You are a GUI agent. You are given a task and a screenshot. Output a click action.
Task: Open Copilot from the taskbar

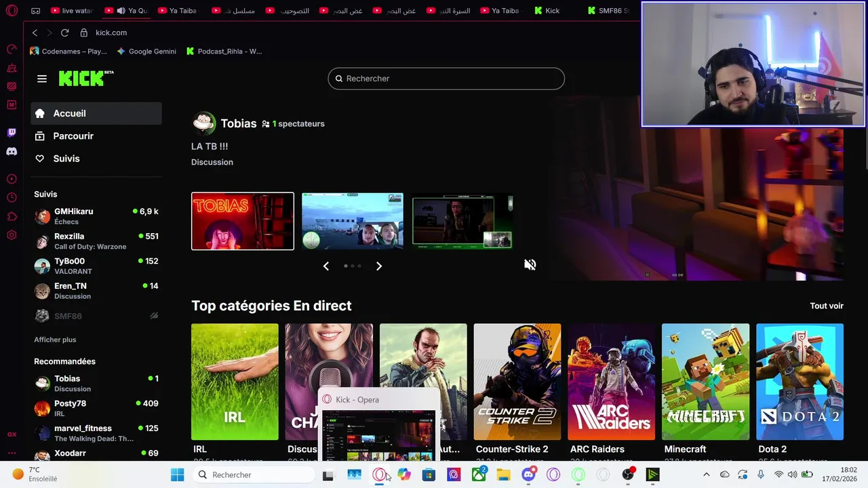(404, 474)
